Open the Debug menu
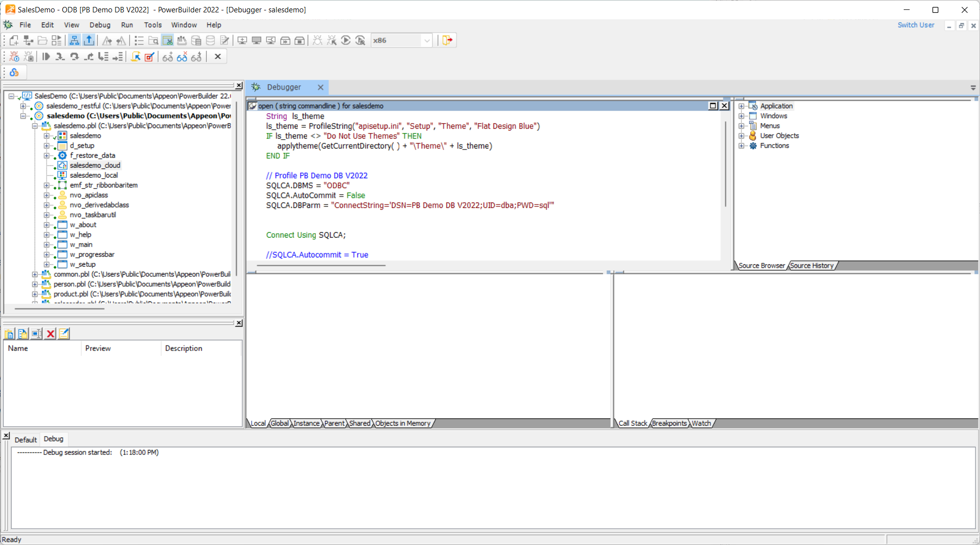The width and height of the screenshot is (980, 545). point(100,25)
